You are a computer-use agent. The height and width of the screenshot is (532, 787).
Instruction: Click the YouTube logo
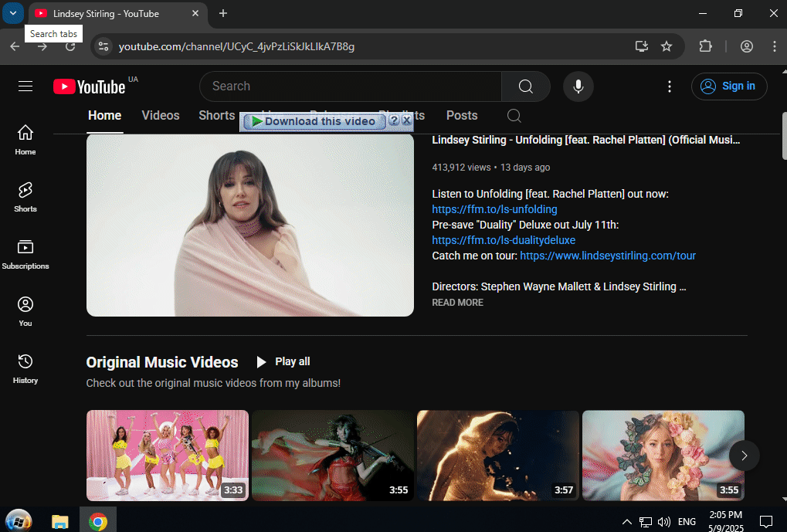pyautogui.click(x=90, y=86)
